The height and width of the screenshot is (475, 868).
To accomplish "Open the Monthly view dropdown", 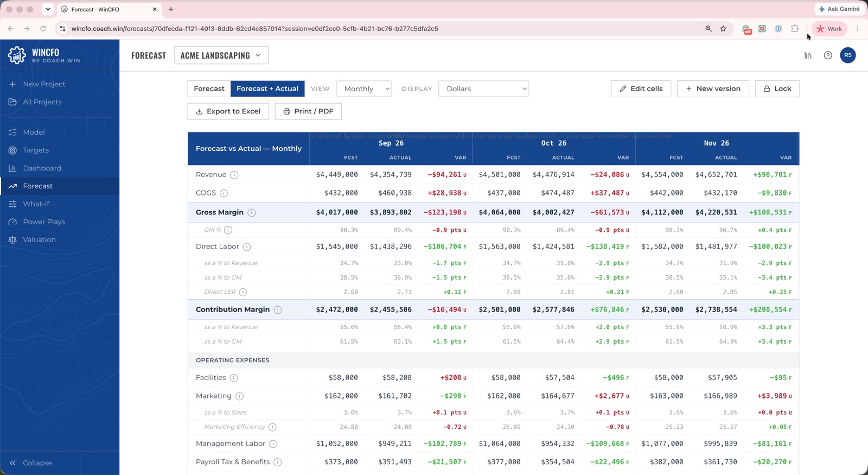I will click(x=364, y=89).
